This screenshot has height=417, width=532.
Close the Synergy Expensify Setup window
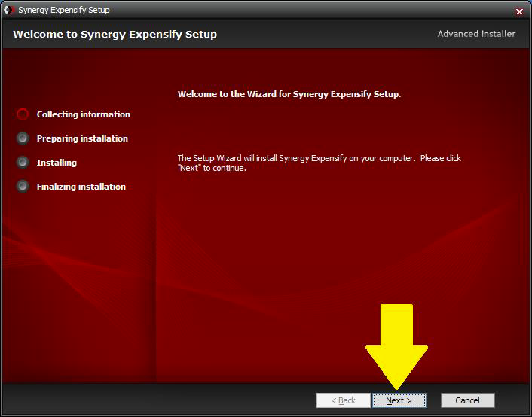519,11
